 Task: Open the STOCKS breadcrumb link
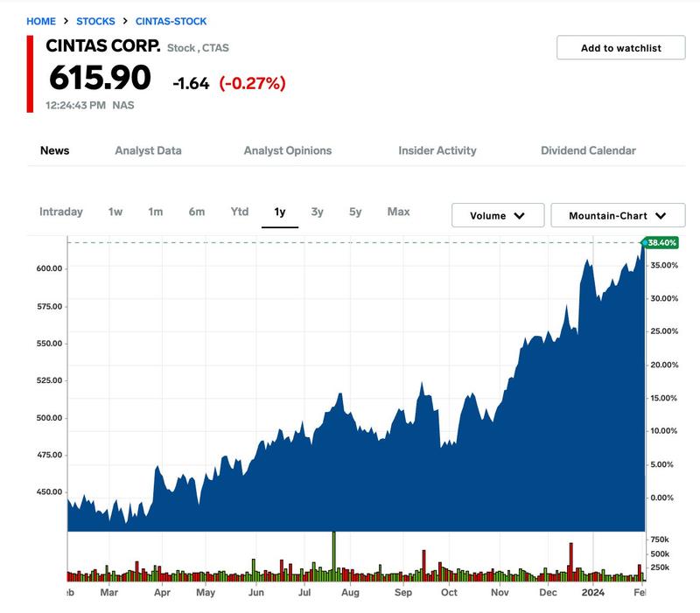(x=95, y=21)
